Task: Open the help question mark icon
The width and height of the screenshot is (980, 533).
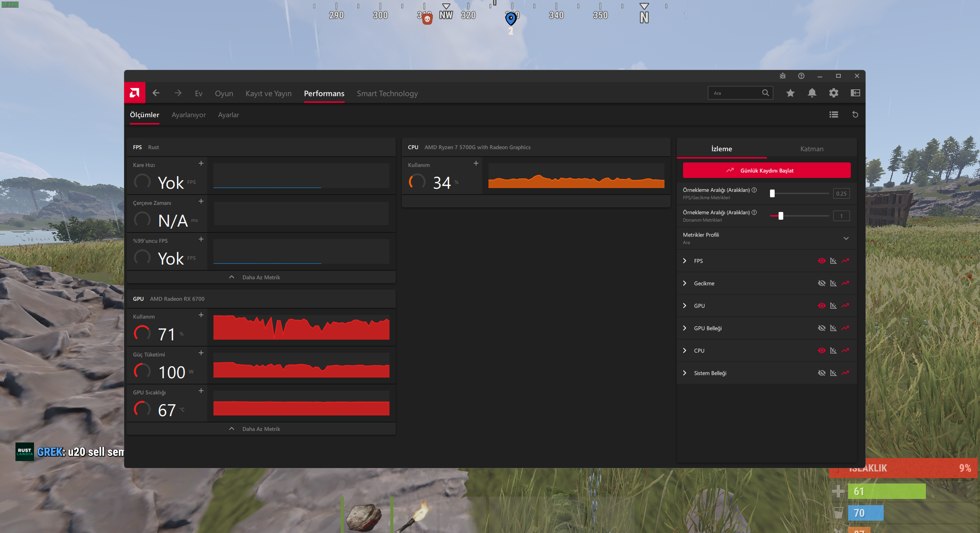Action: [x=801, y=76]
